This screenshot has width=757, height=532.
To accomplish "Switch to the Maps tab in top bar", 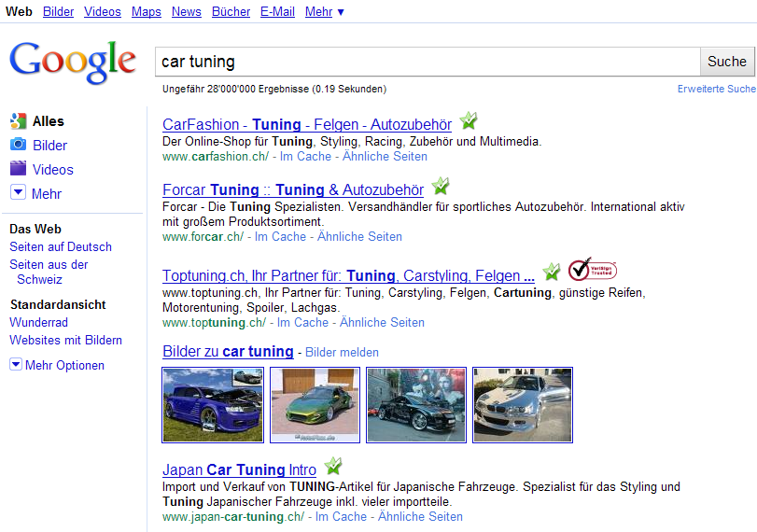I will [x=146, y=11].
